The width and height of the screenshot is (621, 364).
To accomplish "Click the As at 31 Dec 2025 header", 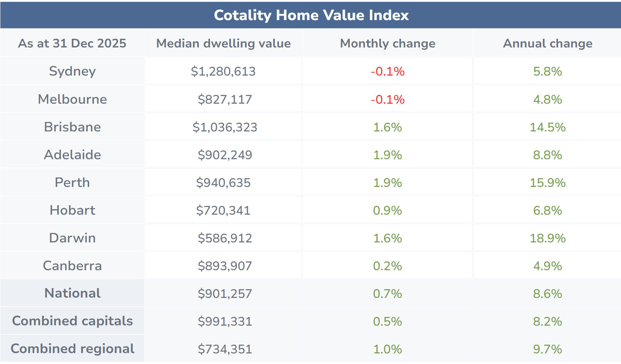I will coord(72,43).
